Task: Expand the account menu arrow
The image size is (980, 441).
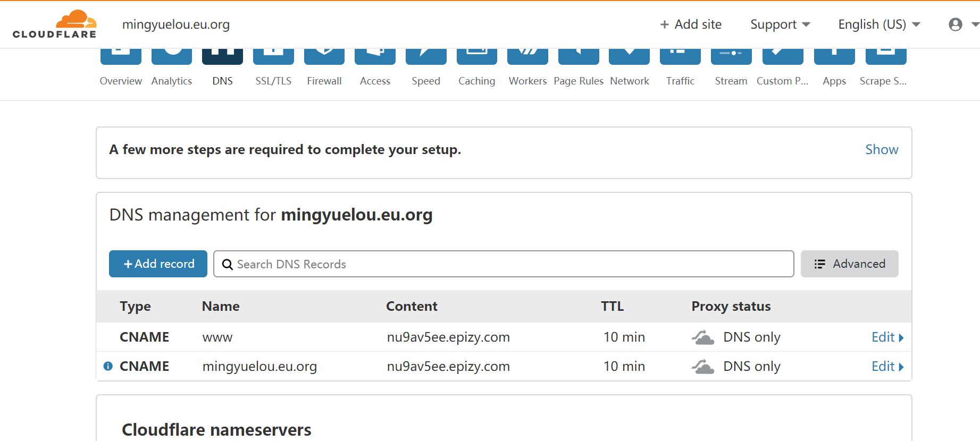Action: coord(975,24)
